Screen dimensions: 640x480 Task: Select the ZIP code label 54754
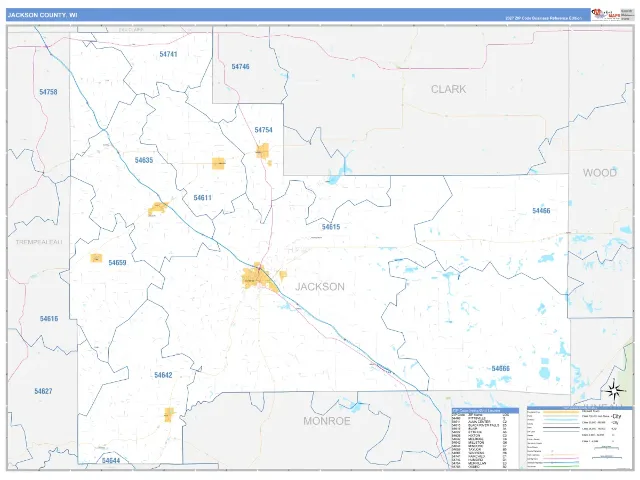tap(263, 130)
